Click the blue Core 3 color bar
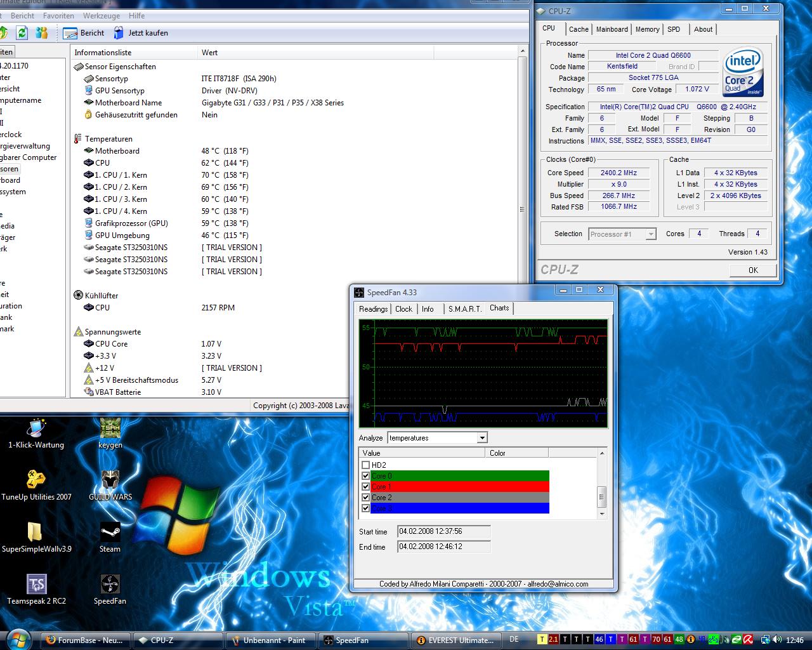812x650 pixels. [x=460, y=508]
